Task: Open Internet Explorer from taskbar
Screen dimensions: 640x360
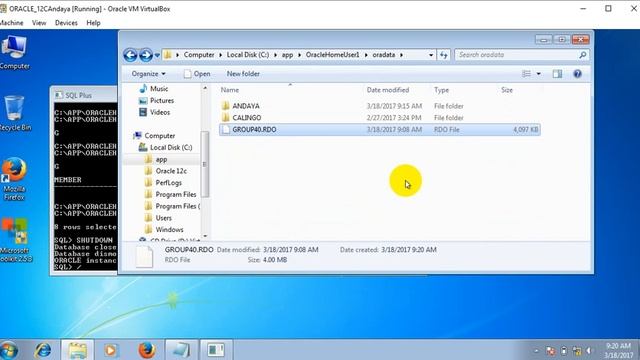Action: 43,350
